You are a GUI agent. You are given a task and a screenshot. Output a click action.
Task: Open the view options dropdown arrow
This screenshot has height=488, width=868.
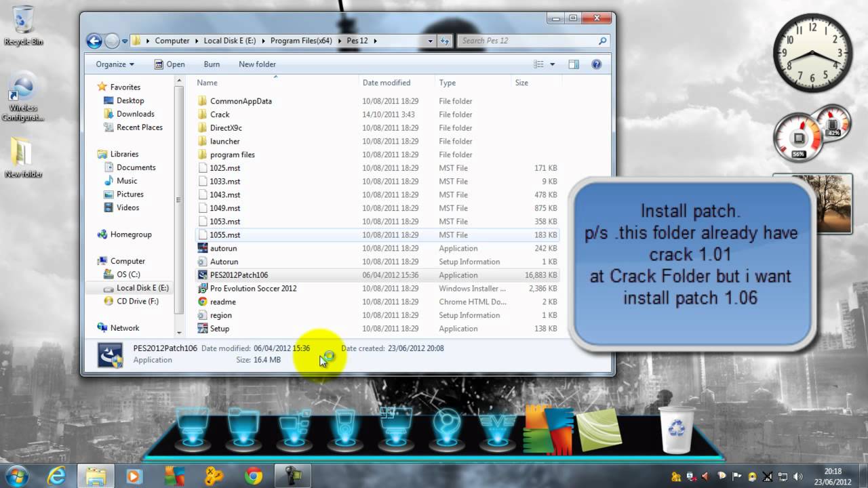[x=552, y=64]
